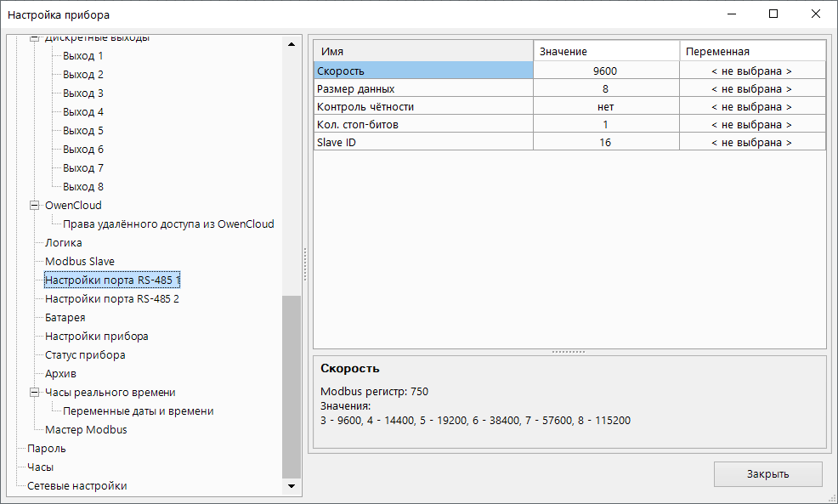Collapse the OwenCloud tree node

click(x=35, y=206)
